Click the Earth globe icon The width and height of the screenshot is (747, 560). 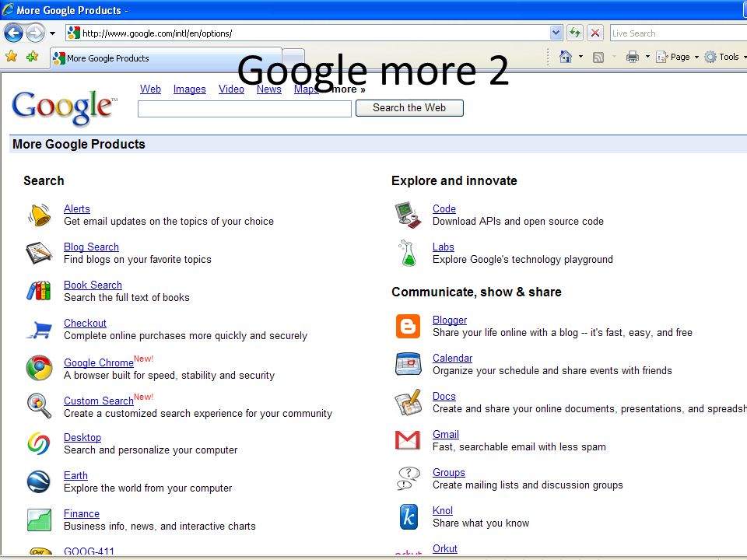point(39,481)
